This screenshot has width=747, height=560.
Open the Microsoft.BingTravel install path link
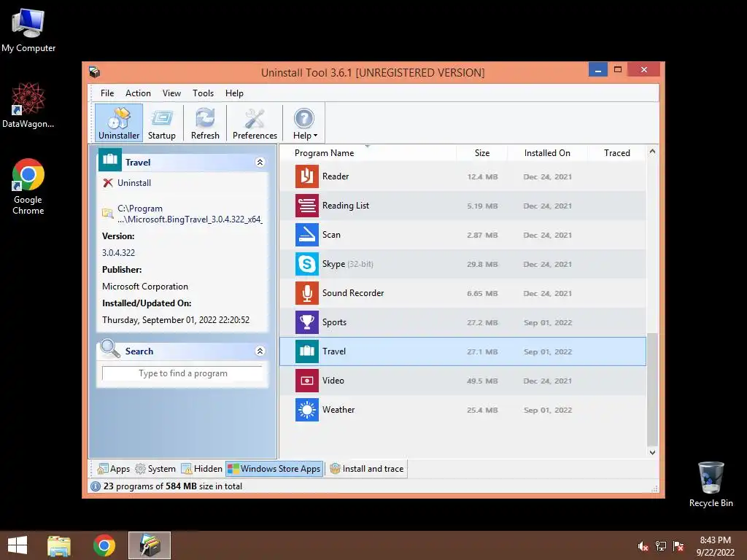[x=190, y=214]
